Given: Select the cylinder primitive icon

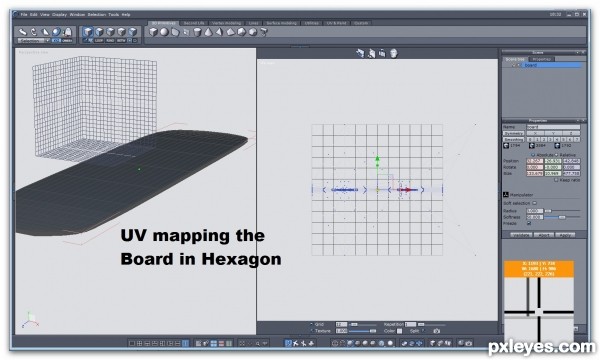Looking at the screenshot, I should (x=197, y=32).
